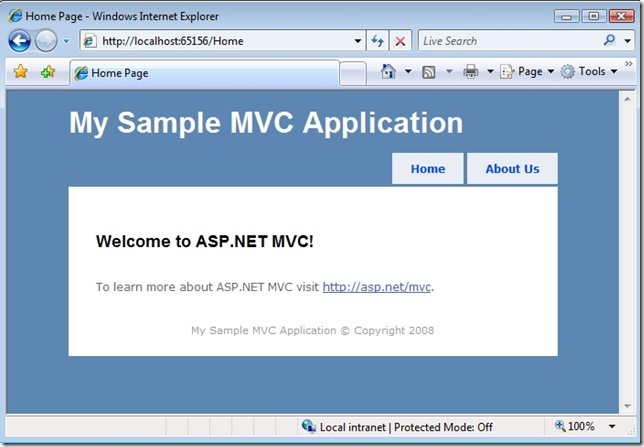644x447 pixels.
Task: Expand the zoom level dropdown arrow
Action: click(x=612, y=426)
